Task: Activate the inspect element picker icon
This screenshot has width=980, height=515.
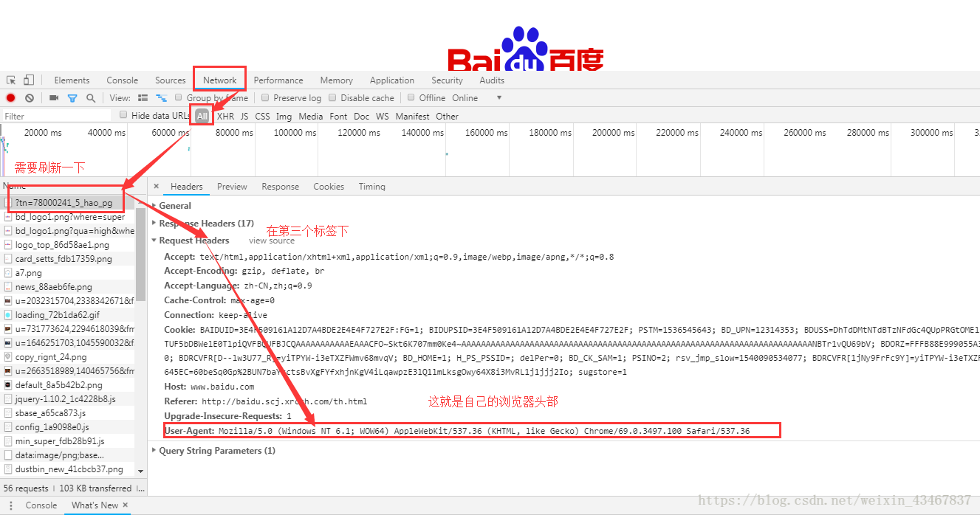Action: [11, 80]
